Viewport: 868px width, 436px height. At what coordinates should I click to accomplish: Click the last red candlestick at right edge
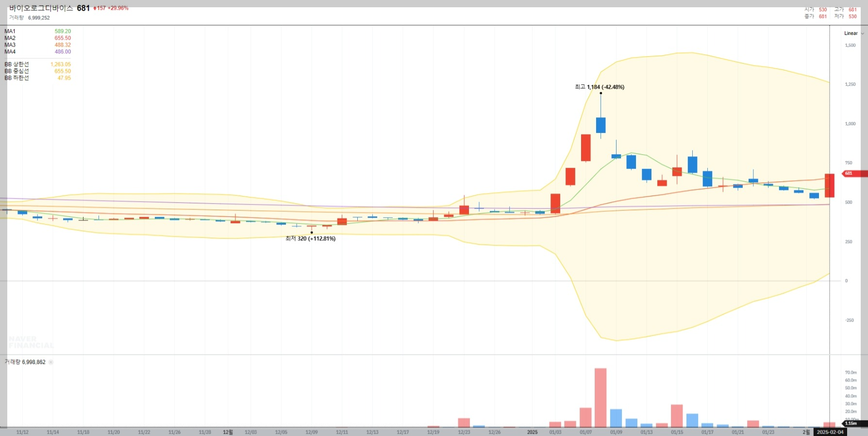point(830,185)
